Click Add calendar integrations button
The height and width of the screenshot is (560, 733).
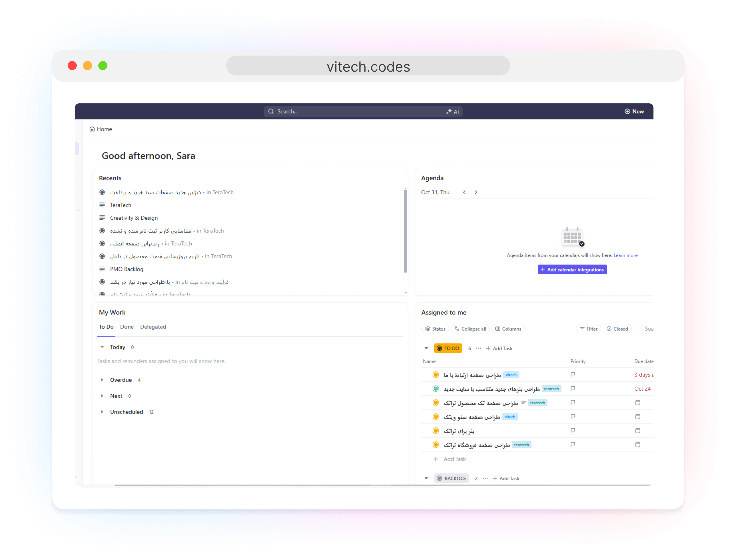(x=572, y=270)
